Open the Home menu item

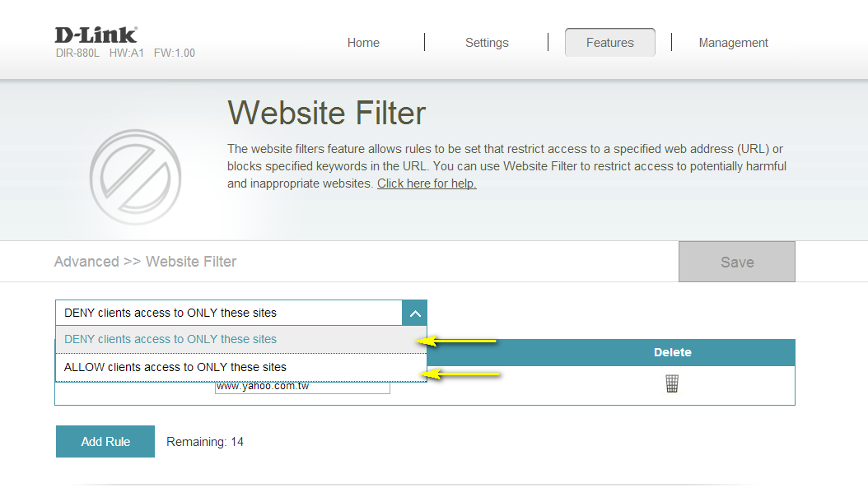(363, 42)
